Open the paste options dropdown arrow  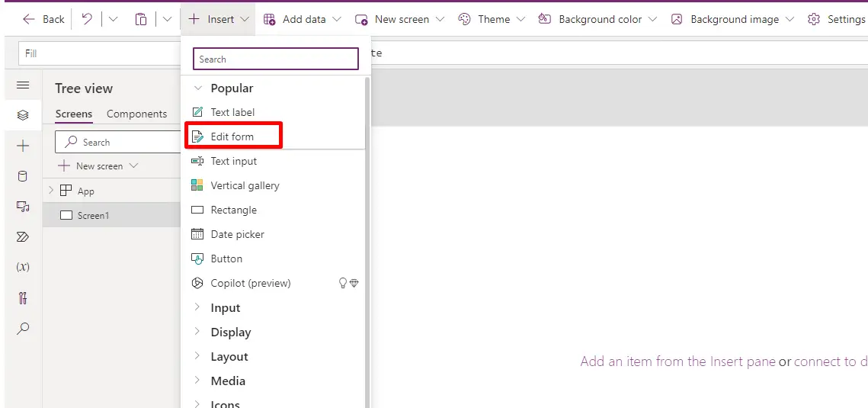point(167,19)
